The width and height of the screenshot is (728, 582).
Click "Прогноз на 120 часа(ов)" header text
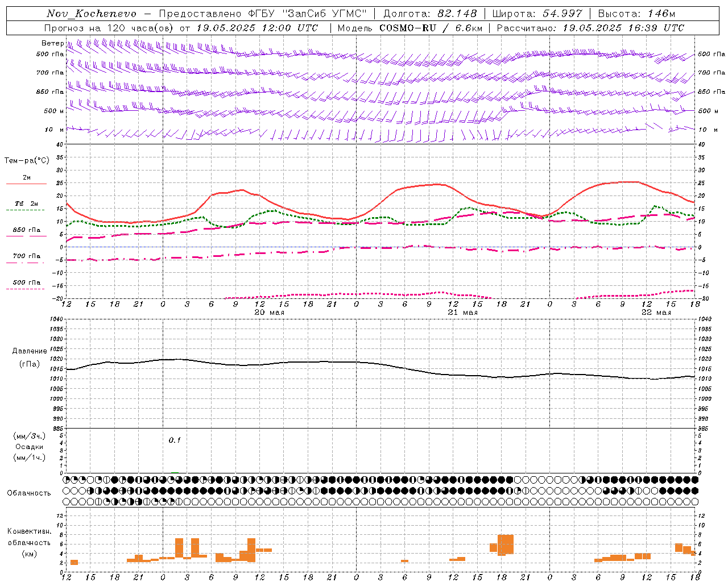109,28
